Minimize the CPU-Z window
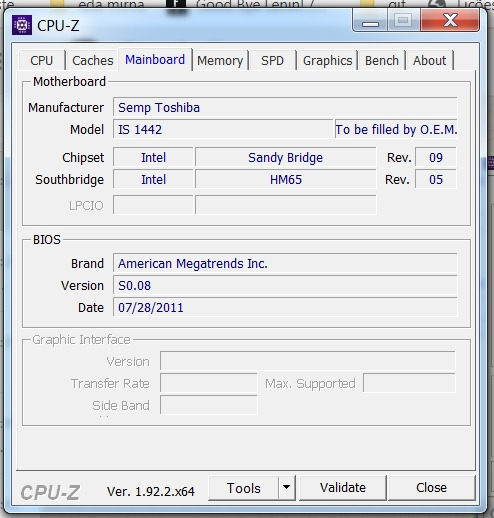Viewport: 494px width, 518px height. 370,21
